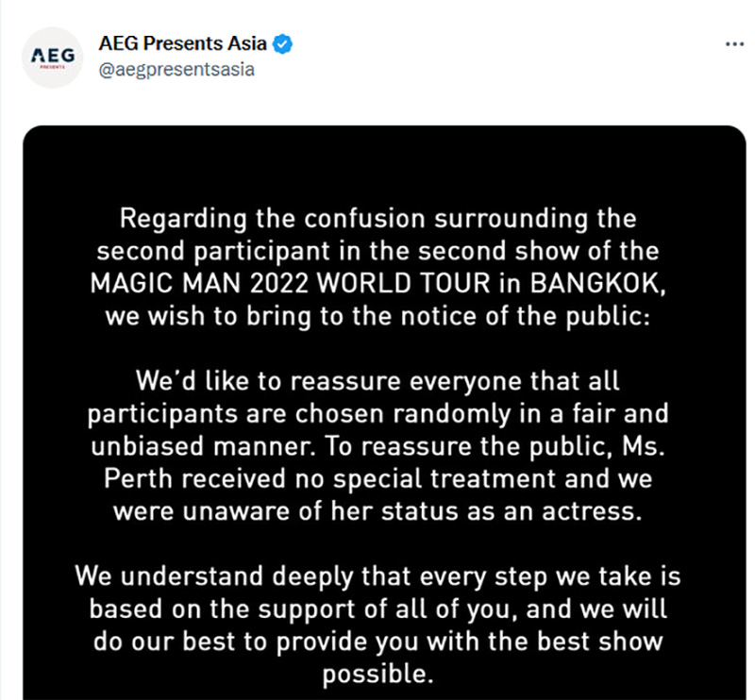Click the 'We'd like to reassure everyone' line
Screen dimensions: 755x700
click(x=377, y=383)
